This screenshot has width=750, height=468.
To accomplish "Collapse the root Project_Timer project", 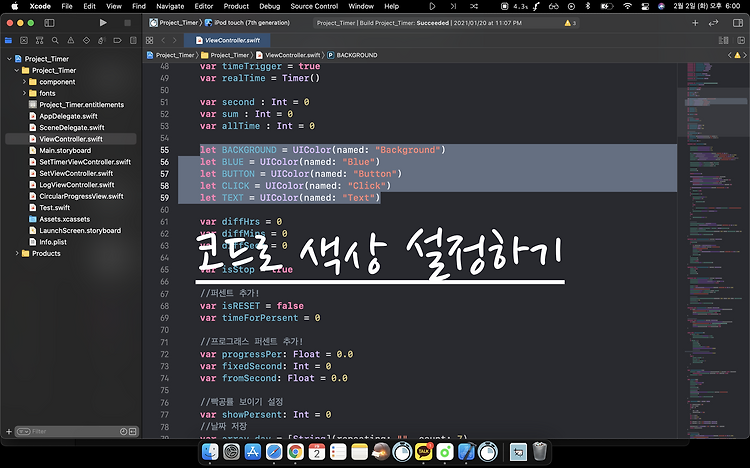I will [x=9, y=59].
